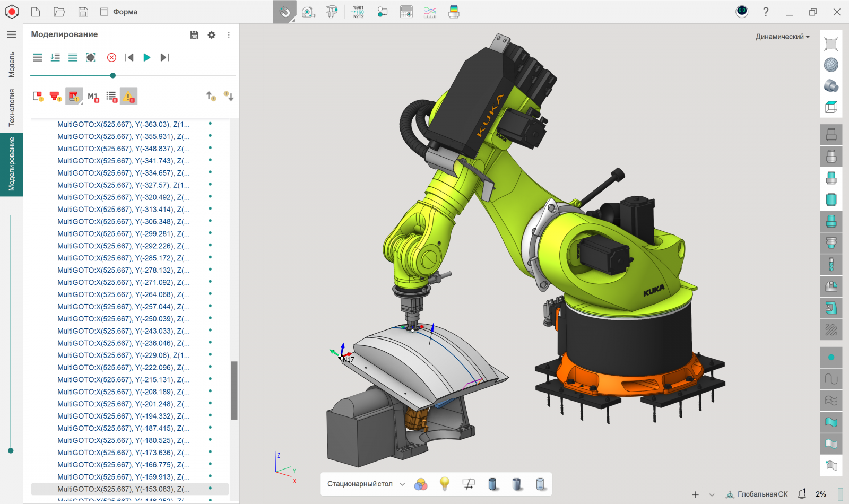Select the MultiGOTO row with Y(-250.039)
849x504 pixels.
(x=123, y=319)
